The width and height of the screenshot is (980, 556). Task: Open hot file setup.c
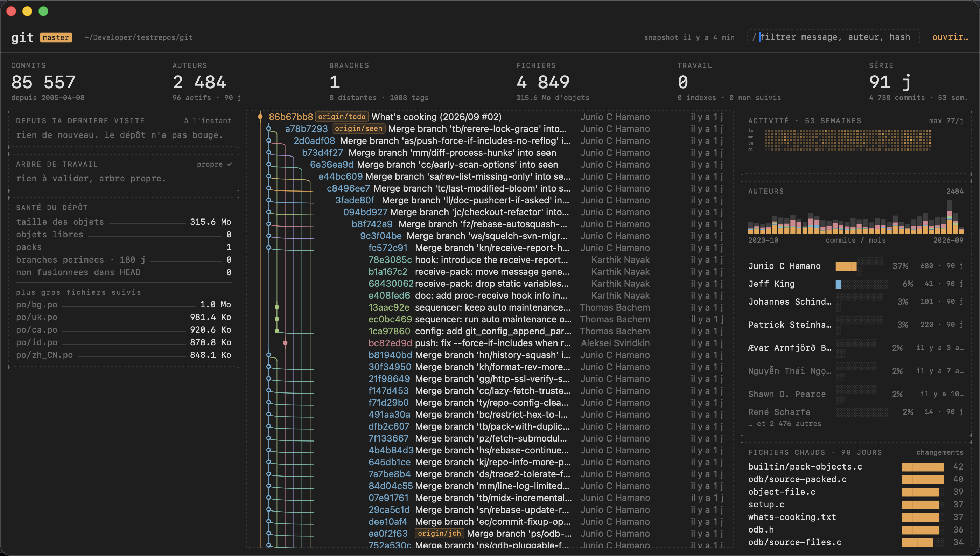point(856,505)
